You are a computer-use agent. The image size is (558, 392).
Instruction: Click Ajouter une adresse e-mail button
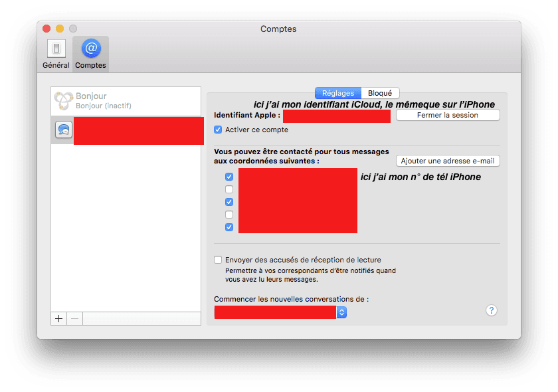pos(448,161)
